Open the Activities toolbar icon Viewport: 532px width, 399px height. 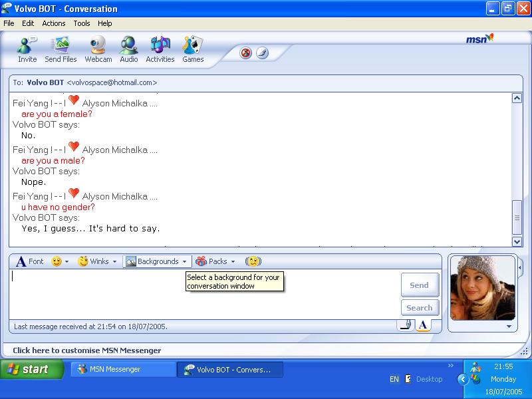point(160,49)
